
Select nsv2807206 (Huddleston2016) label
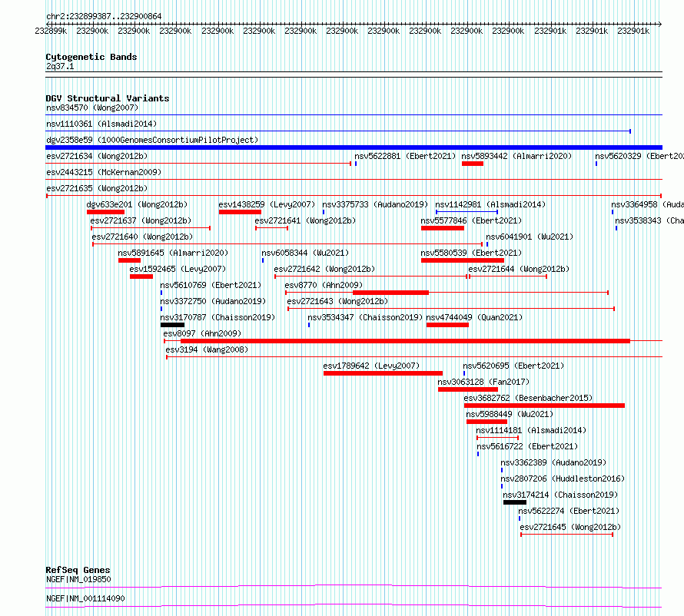pos(563,479)
